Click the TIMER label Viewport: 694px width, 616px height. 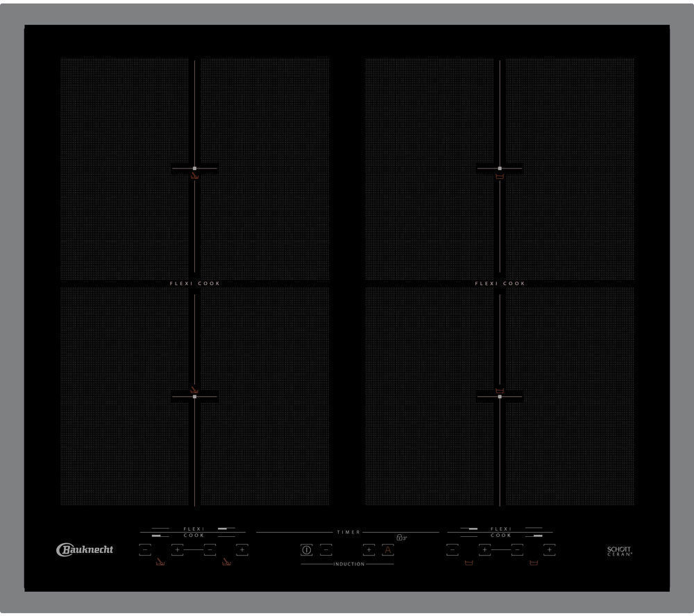[x=349, y=532]
